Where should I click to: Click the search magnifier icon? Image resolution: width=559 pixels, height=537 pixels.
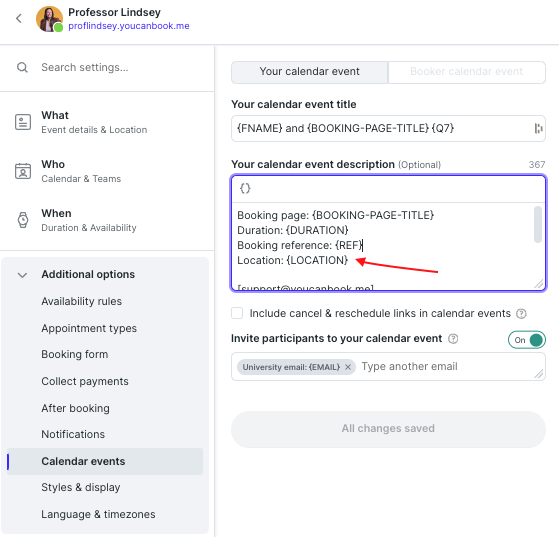22,67
